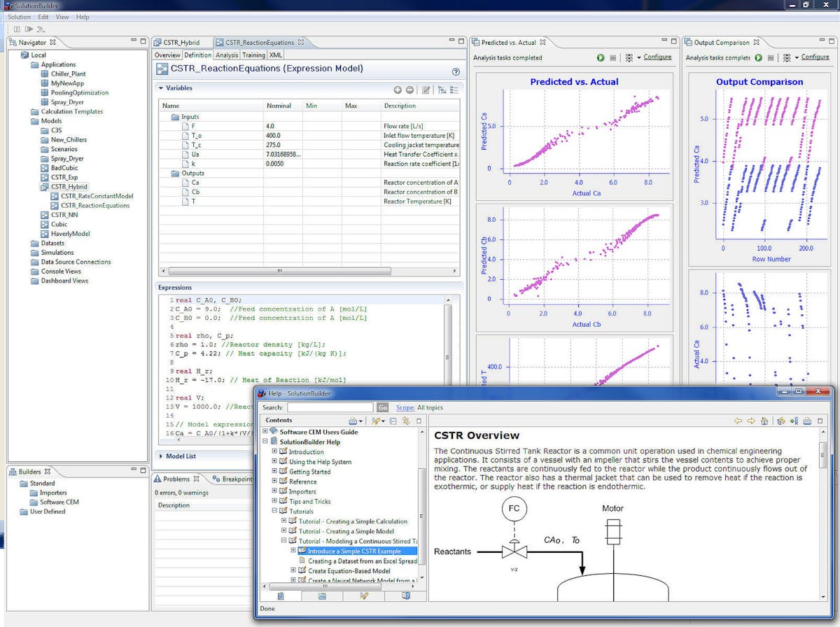Viewport: 840px width, 627px height.
Task: Click the edit variable pencil icon
Action: coord(428,90)
